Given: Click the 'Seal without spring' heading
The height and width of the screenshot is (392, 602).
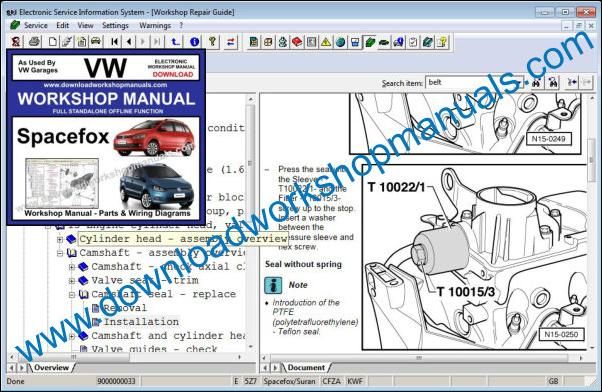Looking at the screenshot, I should [x=303, y=264].
